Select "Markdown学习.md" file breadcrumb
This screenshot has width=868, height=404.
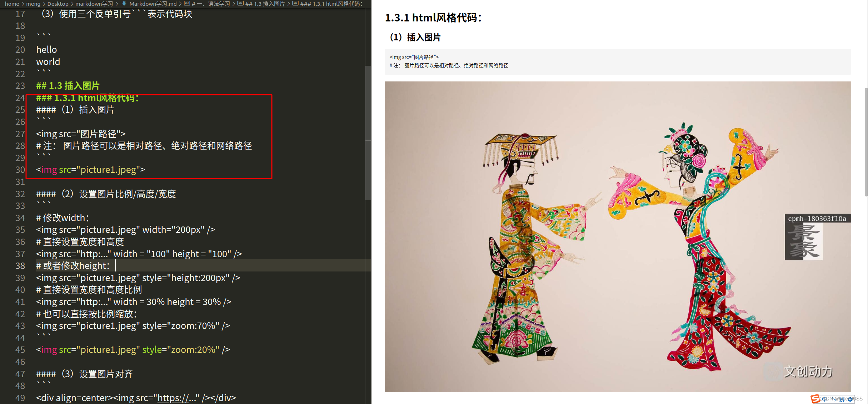tap(153, 4)
